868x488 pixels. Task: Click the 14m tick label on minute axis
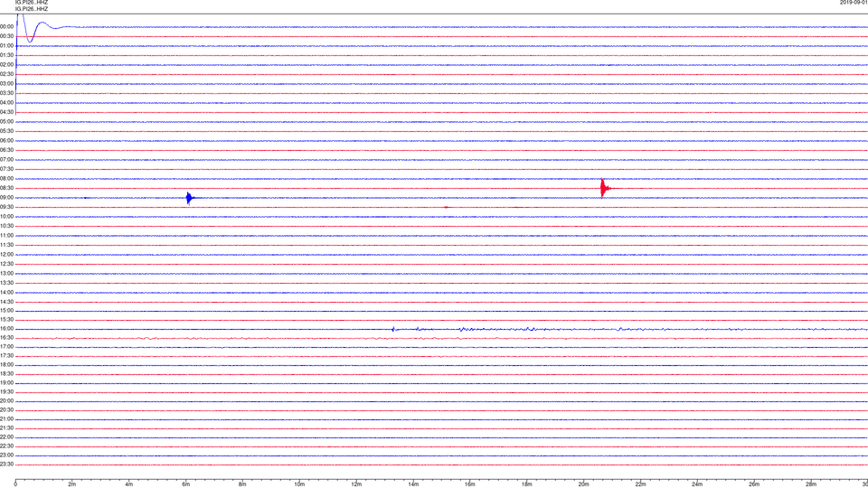click(413, 484)
